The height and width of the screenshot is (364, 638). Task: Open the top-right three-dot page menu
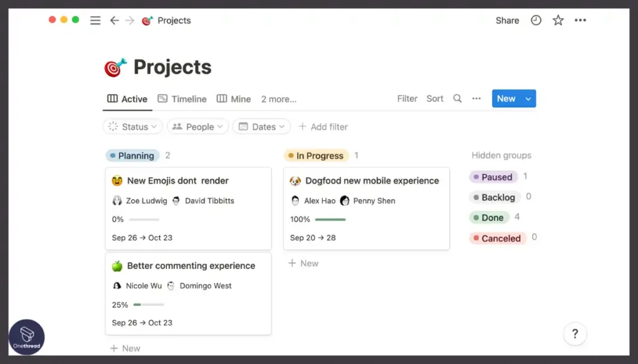point(580,20)
